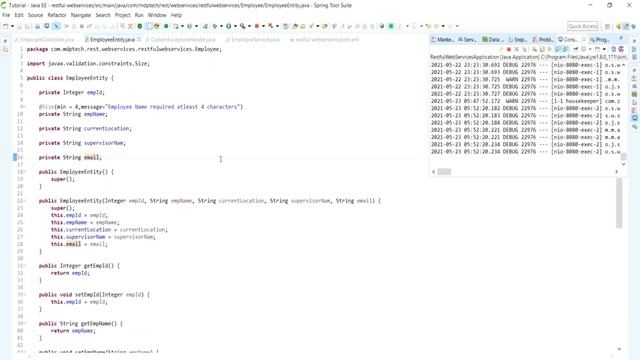
Task: Click Remove Launch icon in Console toolbar
Action: [516, 49]
